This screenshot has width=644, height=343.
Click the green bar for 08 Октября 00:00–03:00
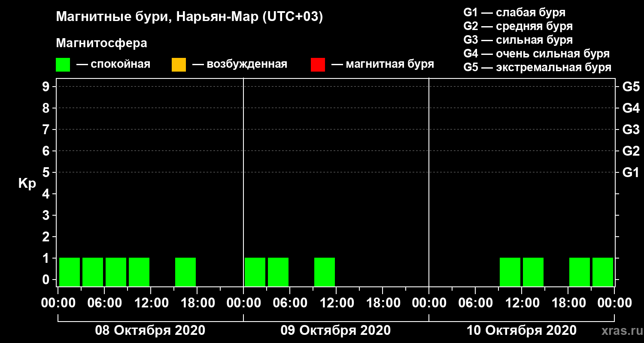pos(70,272)
